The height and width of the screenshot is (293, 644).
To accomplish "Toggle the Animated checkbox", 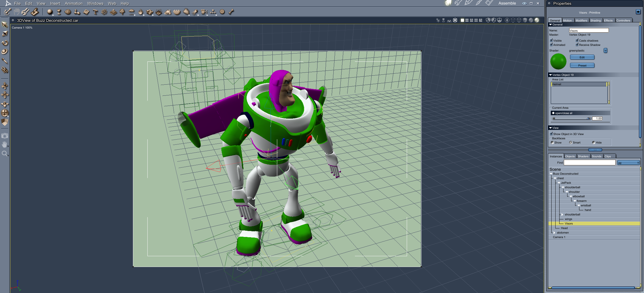I will point(551,45).
